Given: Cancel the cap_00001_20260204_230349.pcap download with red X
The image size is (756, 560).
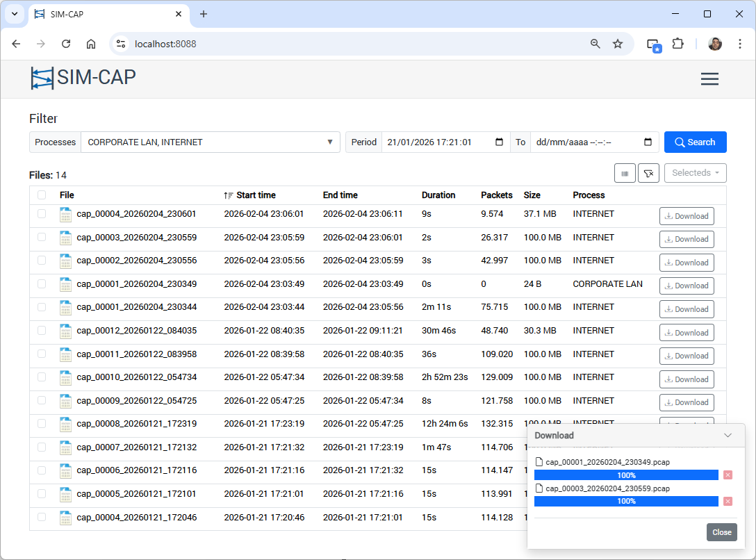Looking at the screenshot, I should [x=728, y=475].
